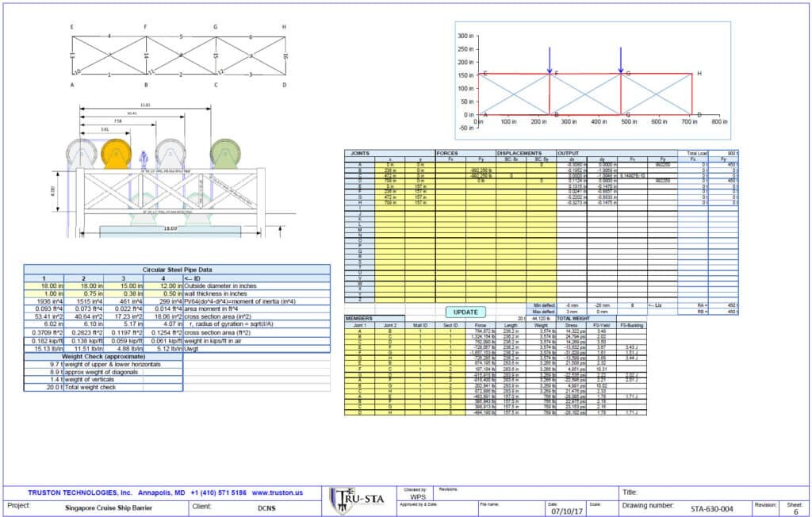812x517 pixels.
Task: Select the Circular Steel Pipe Data header
Action: [x=177, y=270]
